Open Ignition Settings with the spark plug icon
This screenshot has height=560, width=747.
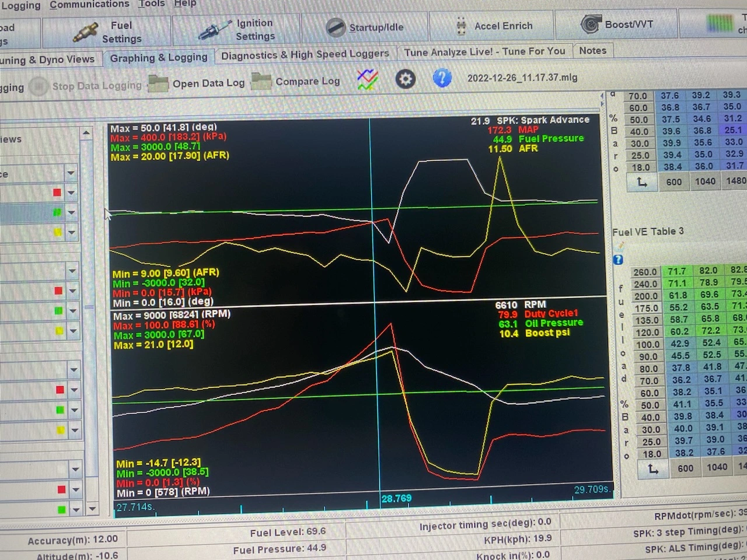236,30
